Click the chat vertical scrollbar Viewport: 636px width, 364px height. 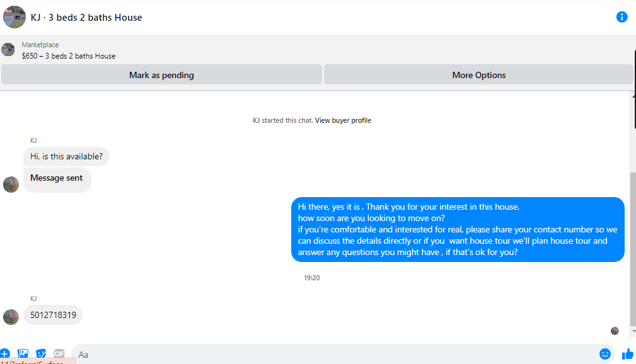pyautogui.click(x=633, y=249)
